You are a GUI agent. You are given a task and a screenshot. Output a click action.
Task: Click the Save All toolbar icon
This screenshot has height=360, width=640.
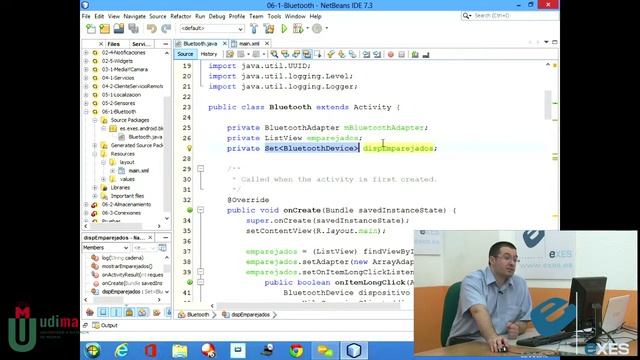133,29
